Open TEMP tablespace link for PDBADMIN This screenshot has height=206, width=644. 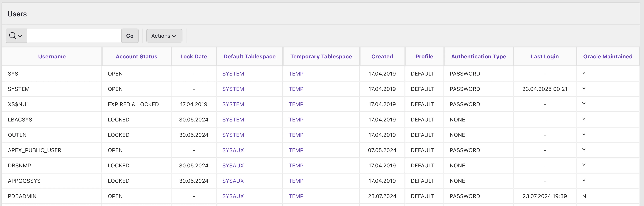(296, 196)
